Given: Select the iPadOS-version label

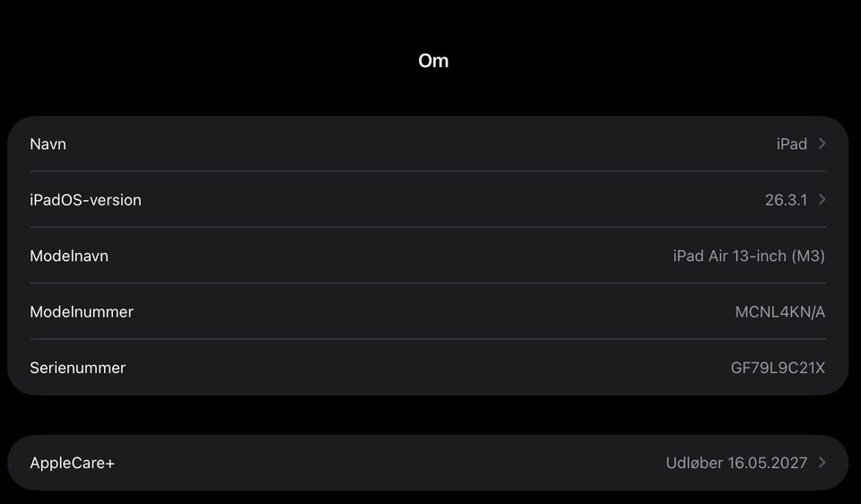Looking at the screenshot, I should click(85, 200).
